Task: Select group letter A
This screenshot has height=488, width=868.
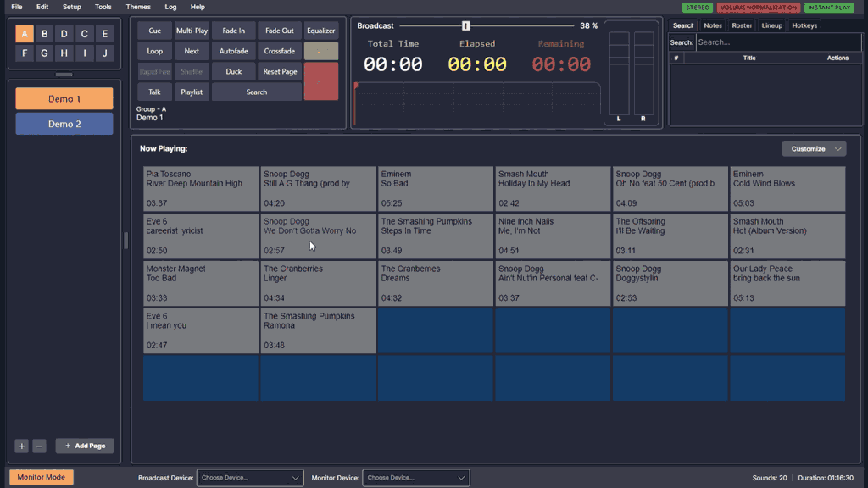Action: [25, 34]
